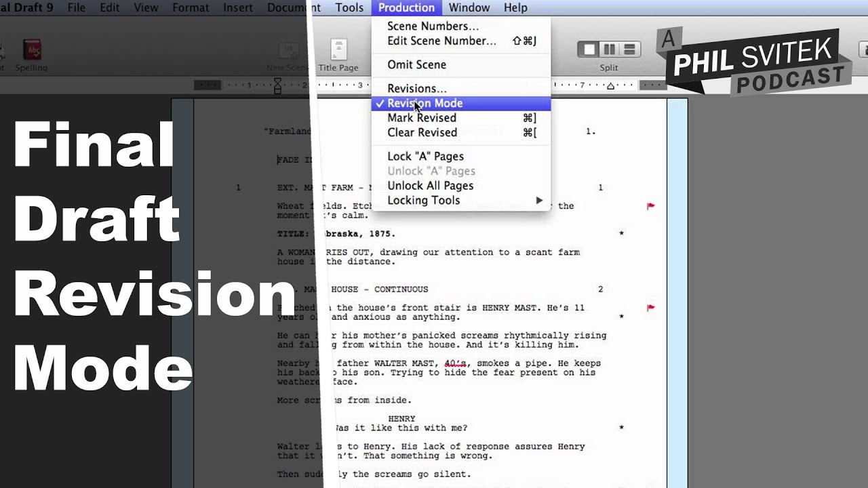Open the Insert menu

[x=238, y=7]
